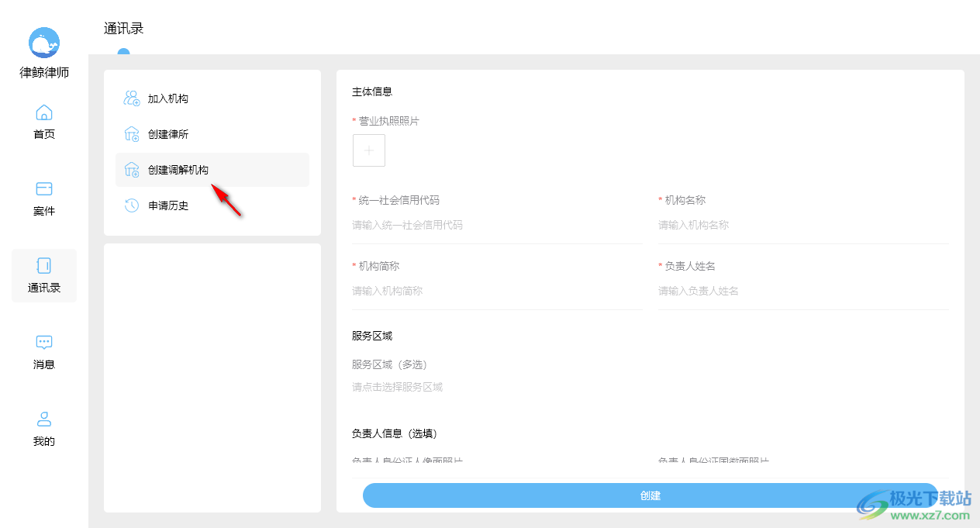Click the 申请历史 clock icon
Viewport: 980px width, 528px height.
coord(132,205)
